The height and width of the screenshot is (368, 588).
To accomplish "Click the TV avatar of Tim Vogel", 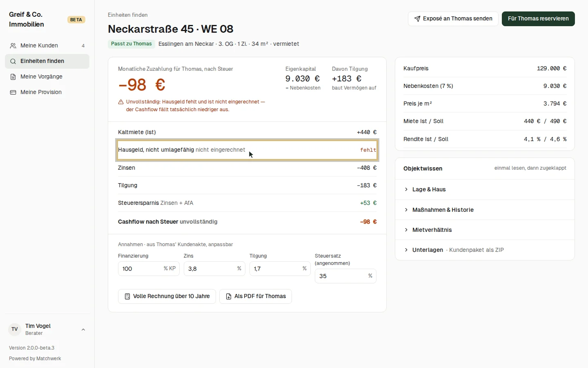I will coord(15,329).
